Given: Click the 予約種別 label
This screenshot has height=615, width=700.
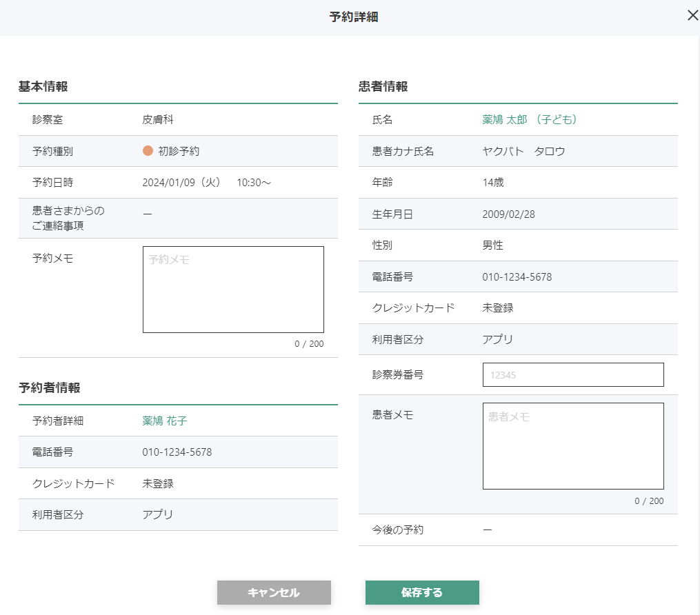Looking at the screenshot, I should 52,151.
